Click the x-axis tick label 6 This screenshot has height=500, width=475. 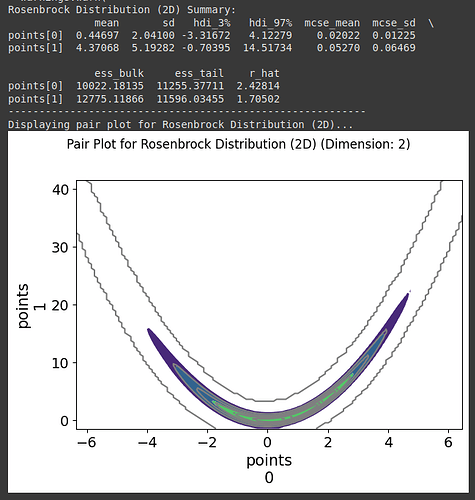point(448,442)
